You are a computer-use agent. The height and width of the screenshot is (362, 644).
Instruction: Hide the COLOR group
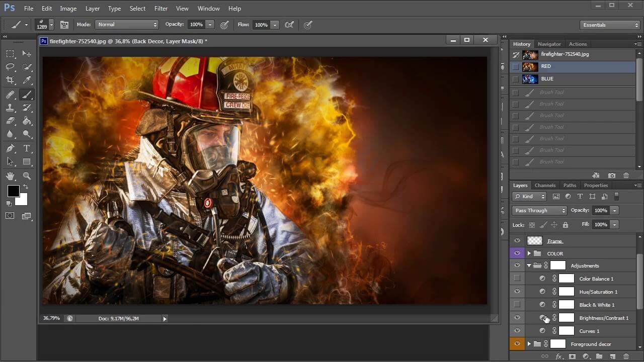517,253
